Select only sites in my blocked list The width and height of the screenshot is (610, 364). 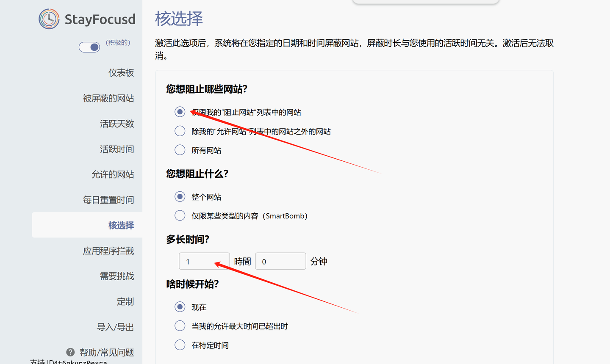[180, 112]
